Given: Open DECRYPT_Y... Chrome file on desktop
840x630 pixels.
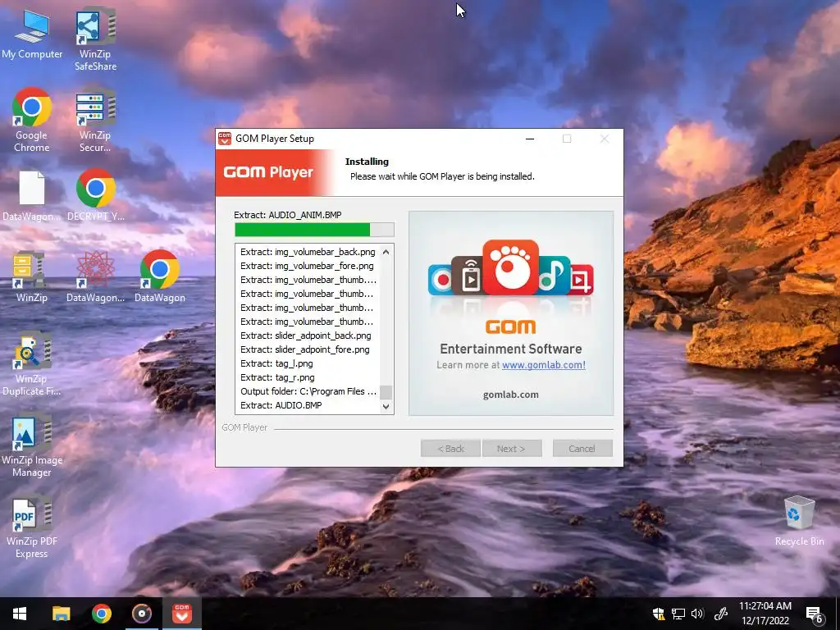Looking at the screenshot, I should [x=96, y=195].
